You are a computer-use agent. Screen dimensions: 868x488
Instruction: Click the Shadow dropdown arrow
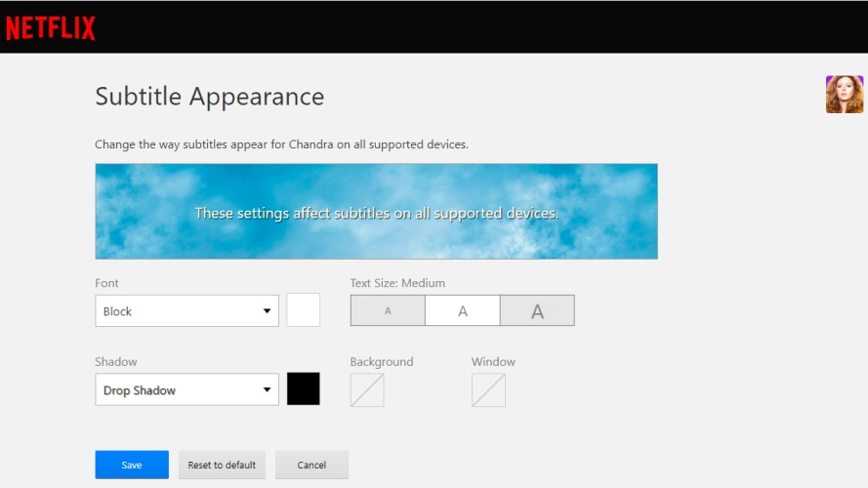tap(268, 390)
